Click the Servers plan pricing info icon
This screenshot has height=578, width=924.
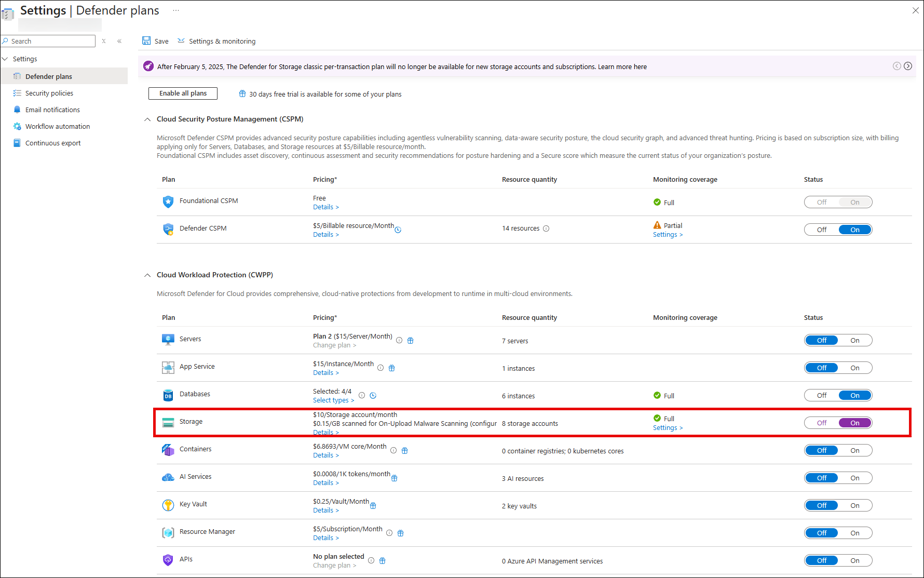click(399, 341)
